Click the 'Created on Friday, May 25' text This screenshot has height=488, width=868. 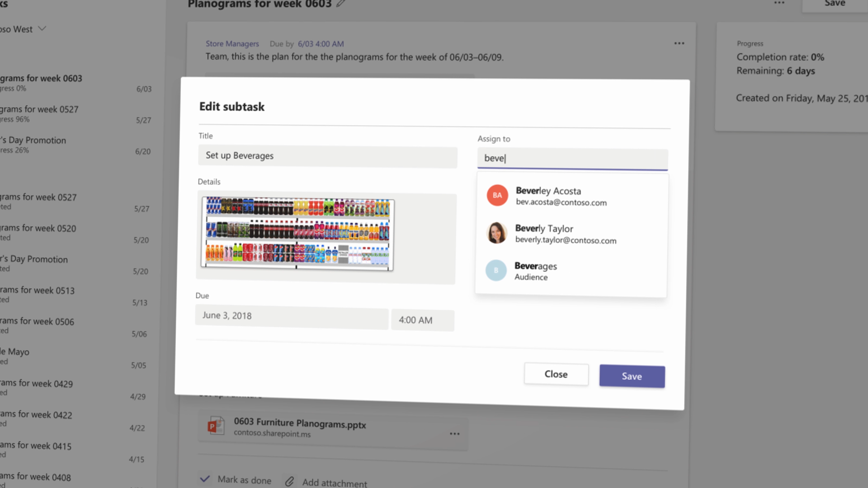(x=802, y=98)
